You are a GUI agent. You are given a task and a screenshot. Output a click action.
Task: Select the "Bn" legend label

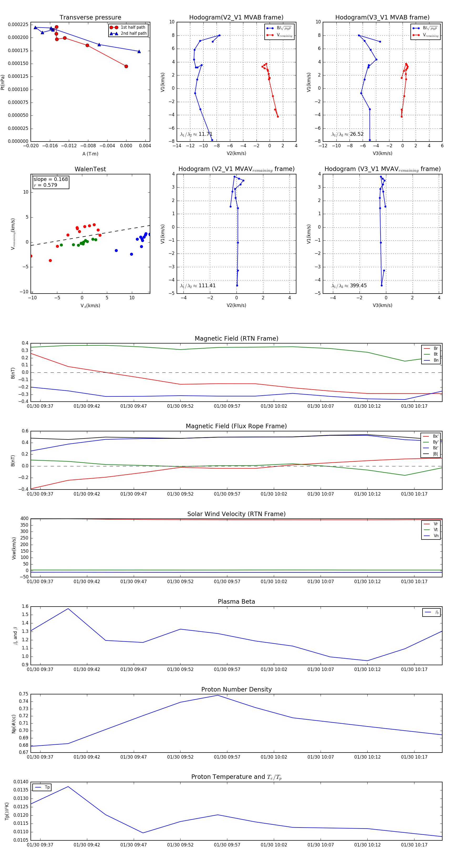pyautogui.click(x=436, y=360)
